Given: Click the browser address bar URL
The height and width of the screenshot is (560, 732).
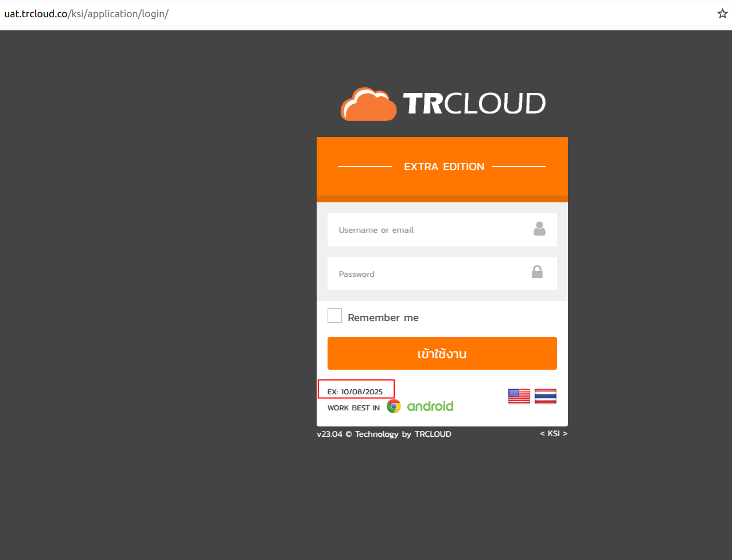Looking at the screenshot, I should [87, 14].
